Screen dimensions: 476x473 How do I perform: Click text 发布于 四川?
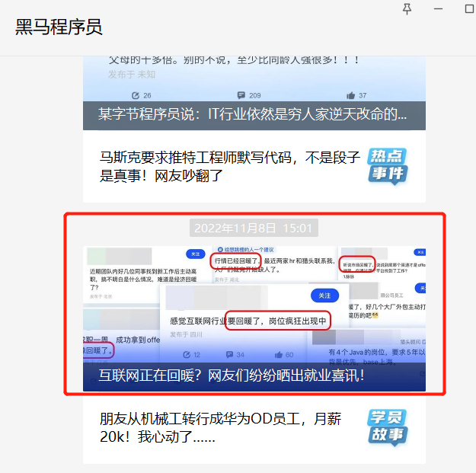click(186, 334)
